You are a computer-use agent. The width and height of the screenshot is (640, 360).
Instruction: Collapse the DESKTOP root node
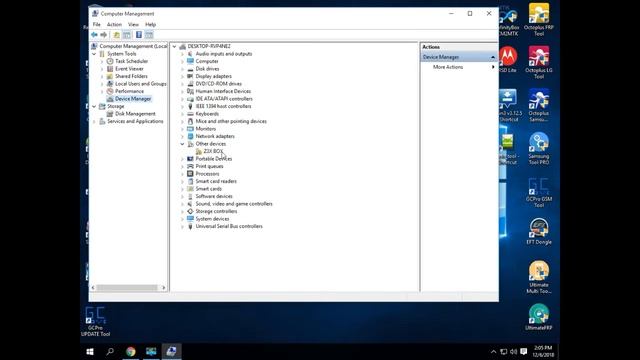click(x=175, y=47)
